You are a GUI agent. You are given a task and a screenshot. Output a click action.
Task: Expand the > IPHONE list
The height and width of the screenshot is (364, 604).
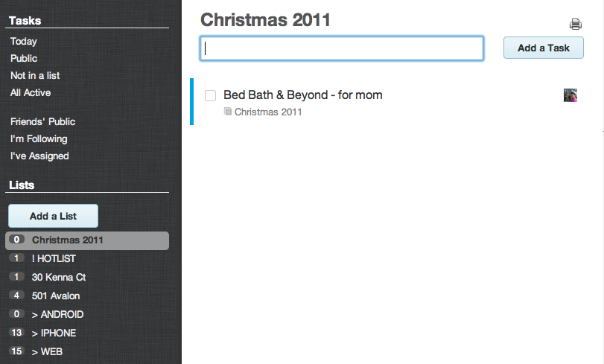pos(54,333)
